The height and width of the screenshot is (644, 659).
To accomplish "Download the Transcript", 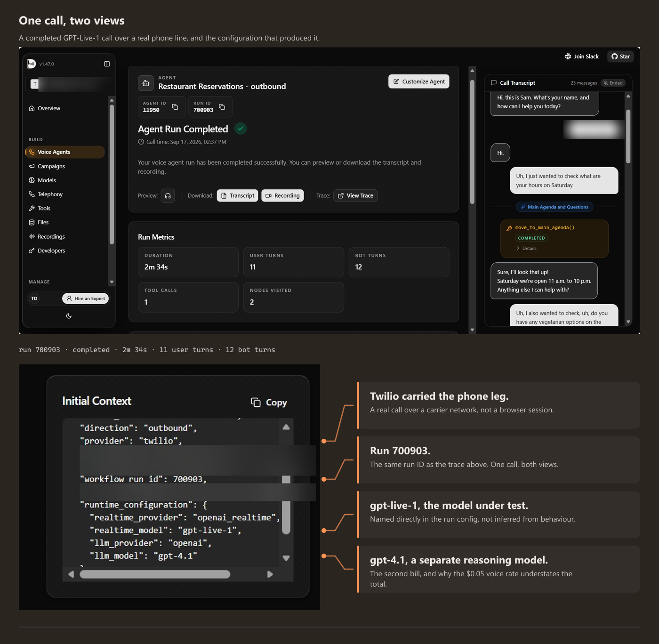I will point(237,196).
